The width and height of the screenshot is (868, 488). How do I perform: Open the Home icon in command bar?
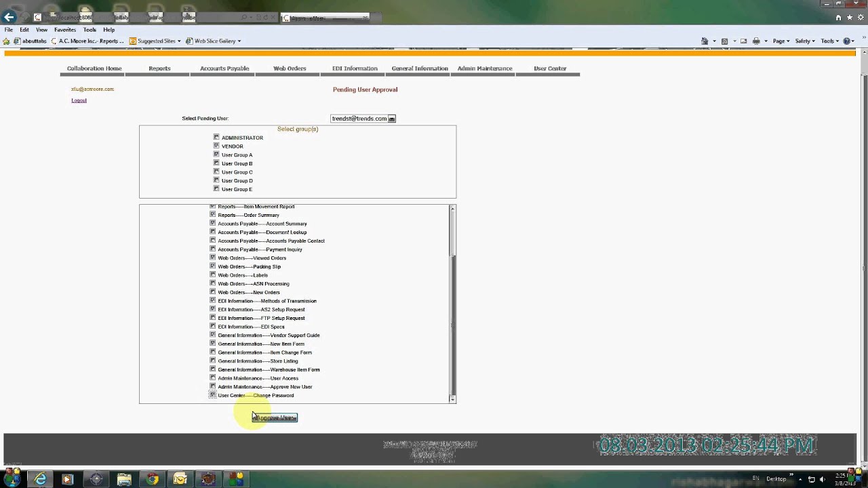click(x=705, y=41)
